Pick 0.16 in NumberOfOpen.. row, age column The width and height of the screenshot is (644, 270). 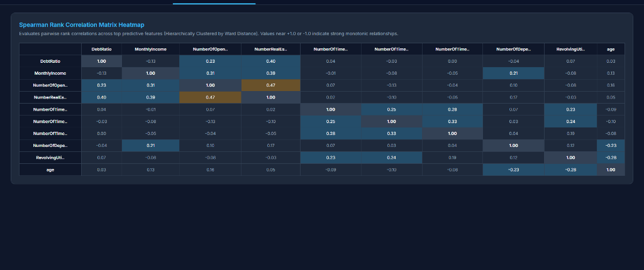tap(611, 85)
